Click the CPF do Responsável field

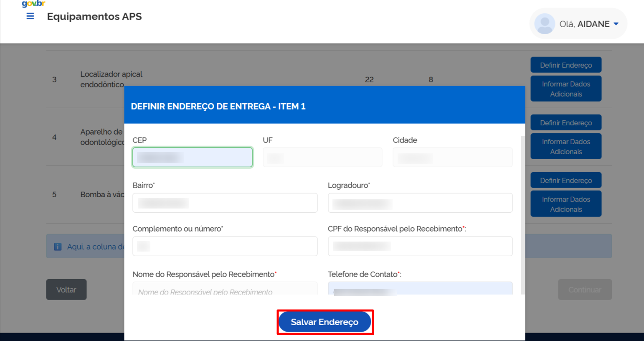pyautogui.click(x=420, y=247)
